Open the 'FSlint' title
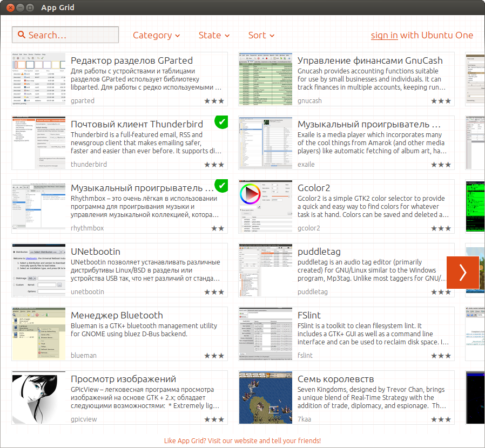Viewport: 485px width, 448px height. coord(309,315)
